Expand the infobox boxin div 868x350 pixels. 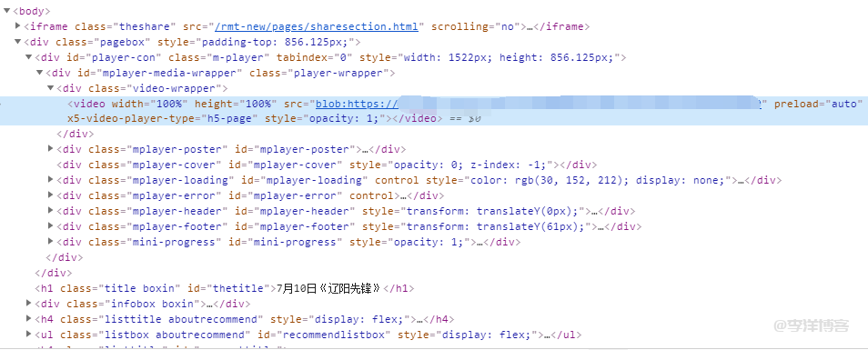point(29,304)
